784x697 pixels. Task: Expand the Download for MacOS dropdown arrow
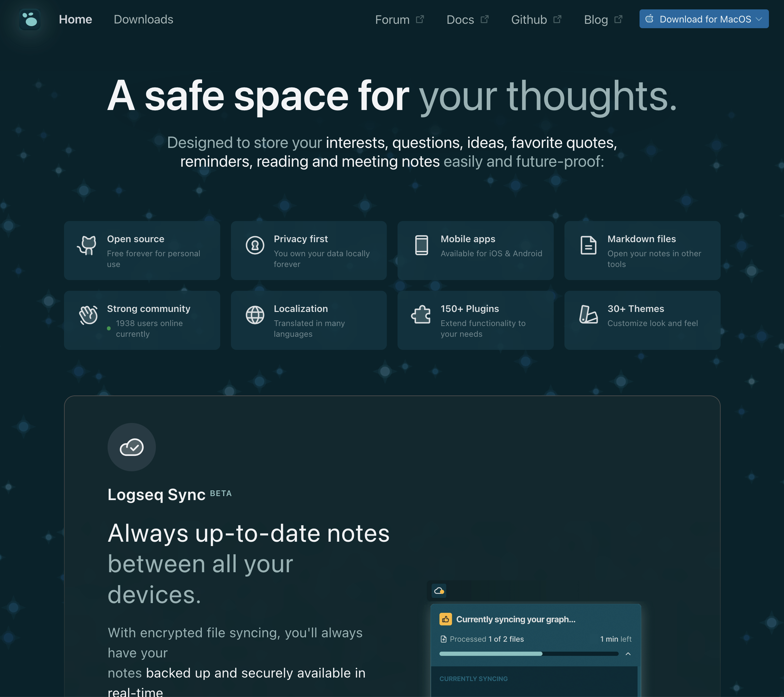coord(759,19)
